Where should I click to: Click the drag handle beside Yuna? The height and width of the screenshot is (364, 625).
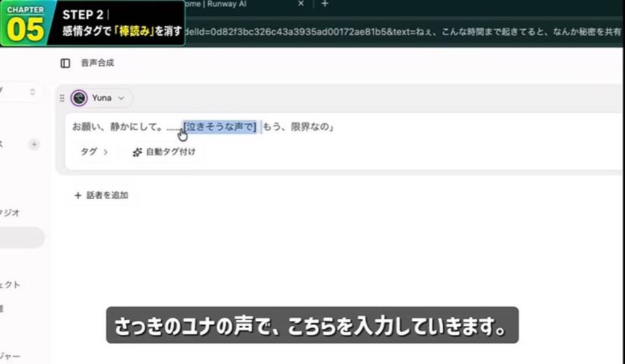62,98
